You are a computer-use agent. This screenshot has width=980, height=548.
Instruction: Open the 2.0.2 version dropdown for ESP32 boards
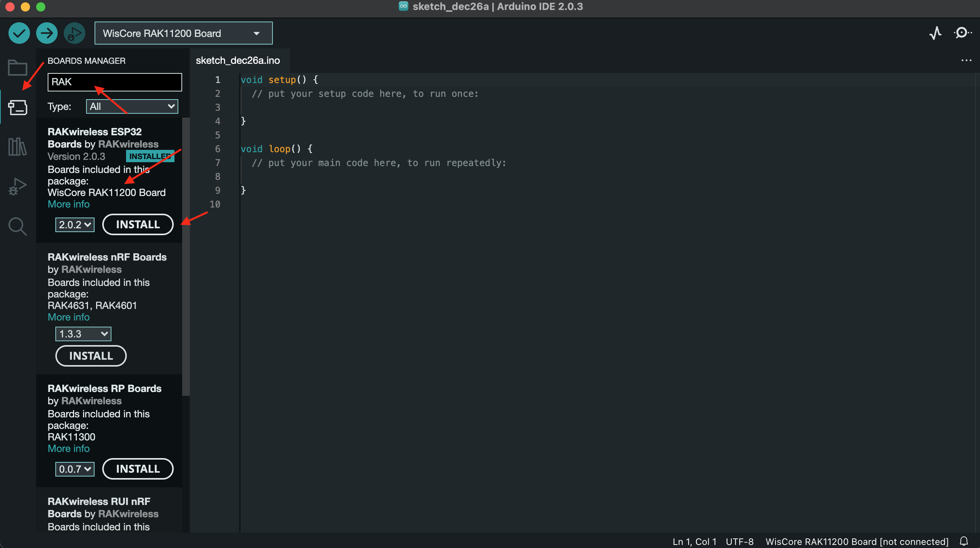(75, 224)
